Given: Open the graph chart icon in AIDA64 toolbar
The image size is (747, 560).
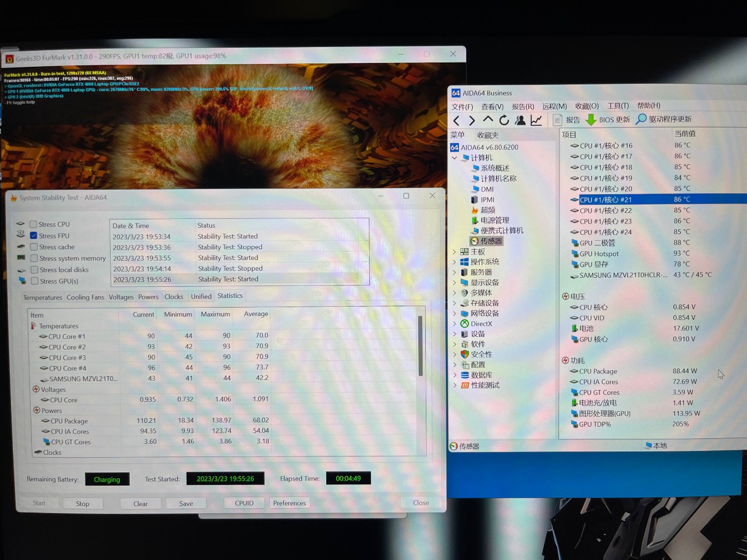Looking at the screenshot, I should (x=536, y=120).
